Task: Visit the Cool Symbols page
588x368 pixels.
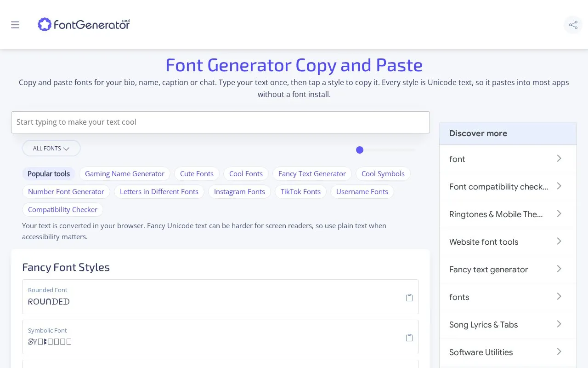Action: tap(383, 173)
